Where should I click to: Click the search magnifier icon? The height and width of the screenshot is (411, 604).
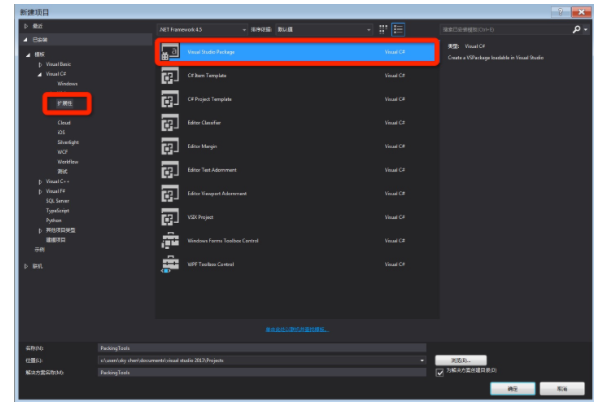pyautogui.click(x=576, y=29)
